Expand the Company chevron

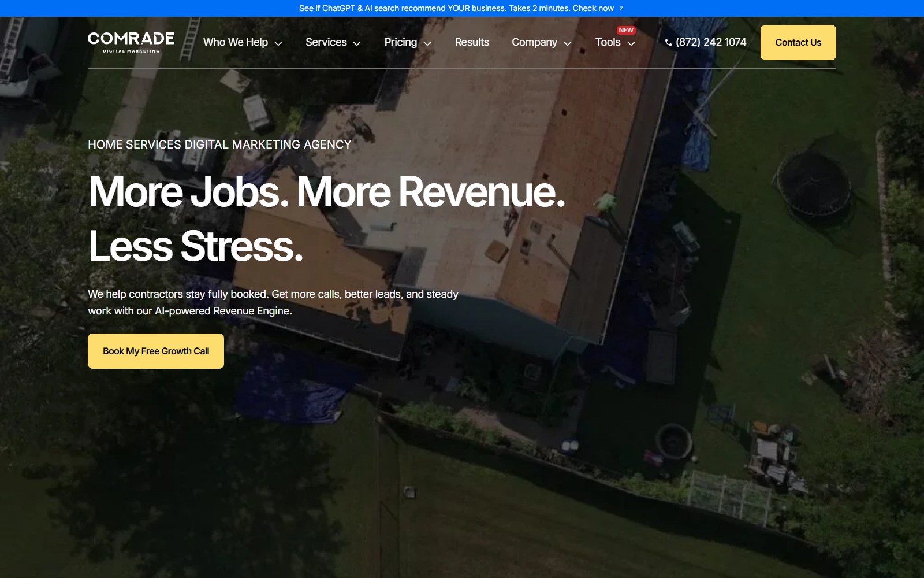568,43
